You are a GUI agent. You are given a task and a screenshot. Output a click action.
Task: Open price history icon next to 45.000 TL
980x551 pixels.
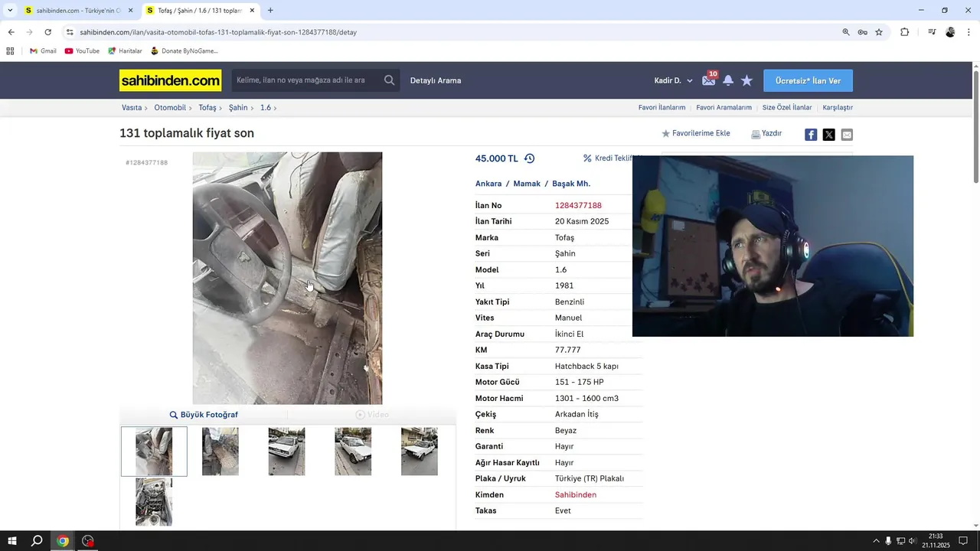(x=529, y=158)
